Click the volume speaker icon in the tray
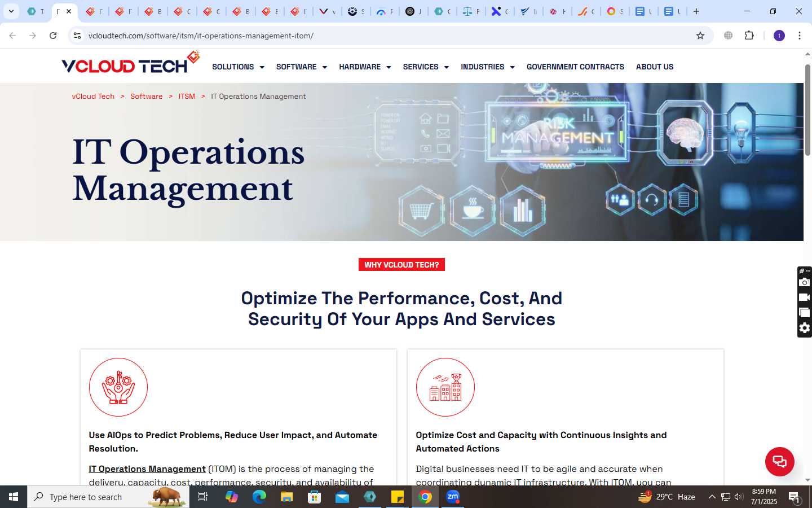The image size is (812, 508). (739, 497)
